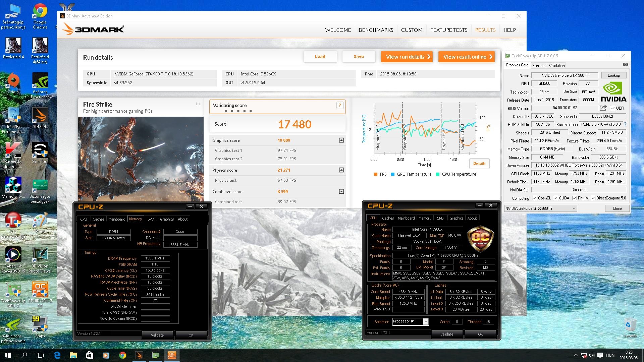
Task: Click the BIOS version share/export icon
Action: click(603, 108)
